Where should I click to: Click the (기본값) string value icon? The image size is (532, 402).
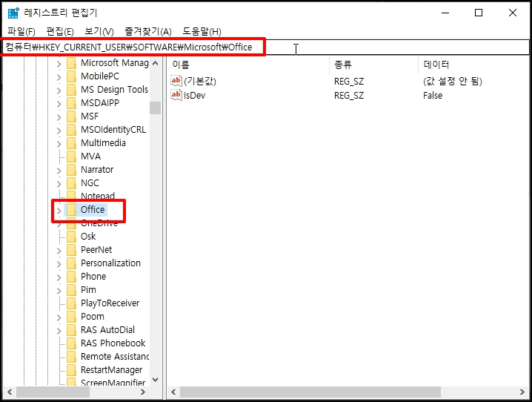pyautogui.click(x=176, y=81)
